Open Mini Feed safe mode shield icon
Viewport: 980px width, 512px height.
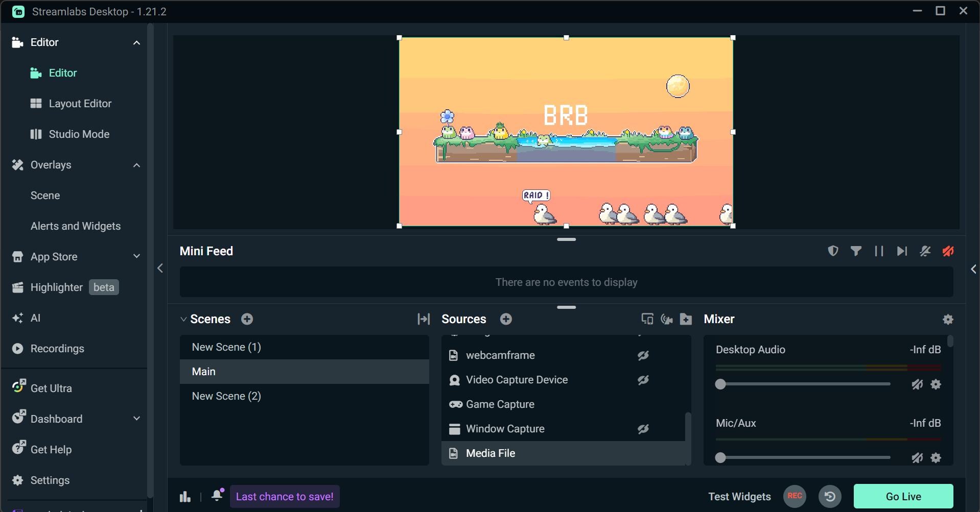pyautogui.click(x=833, y=251)
